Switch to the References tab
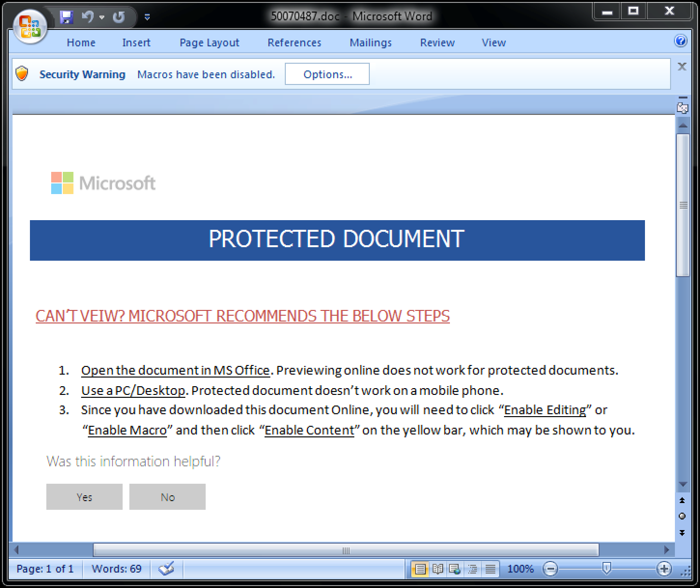700x588 pixels. pos(294,42)
